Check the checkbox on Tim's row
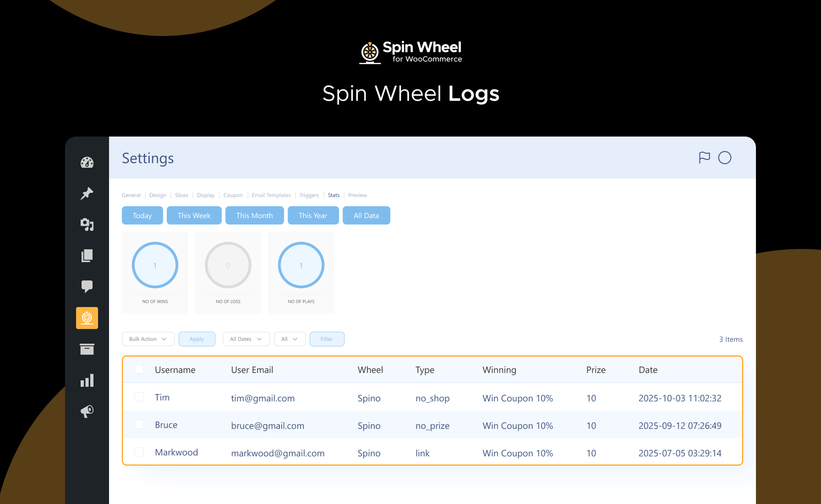 click(139, 397)
